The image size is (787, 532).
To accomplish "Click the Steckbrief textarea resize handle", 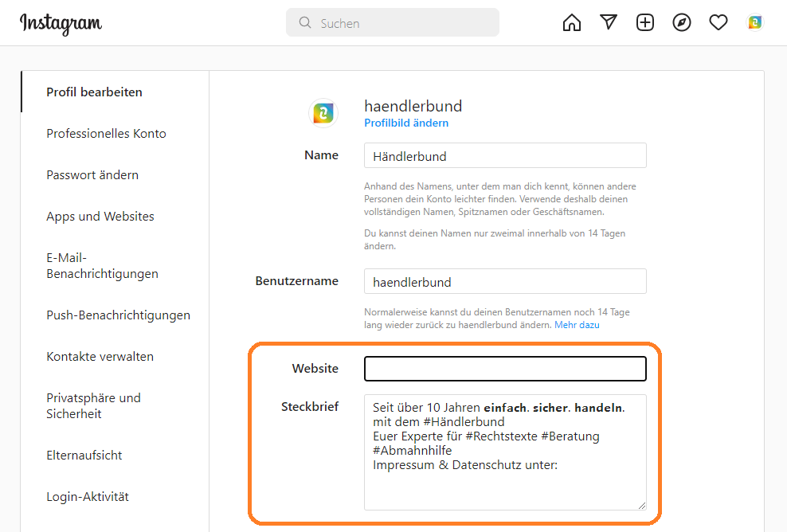I will (642, 506).
